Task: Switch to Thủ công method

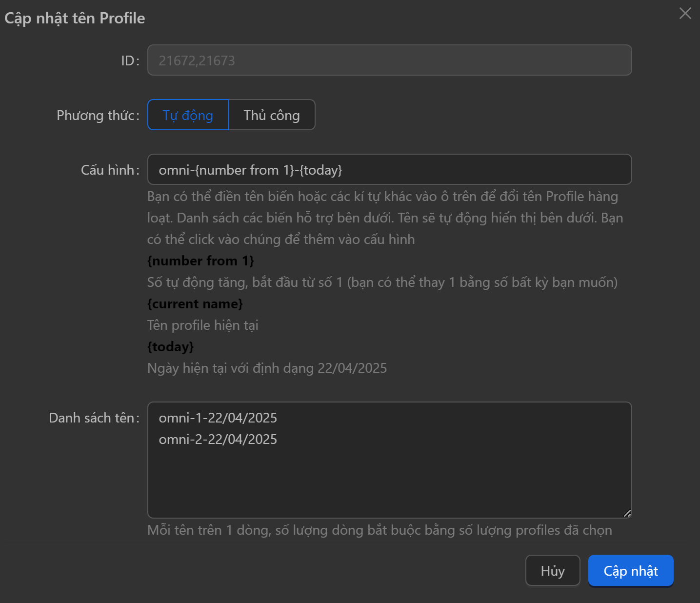Action: pyautogui.click(x=272, y=115)
